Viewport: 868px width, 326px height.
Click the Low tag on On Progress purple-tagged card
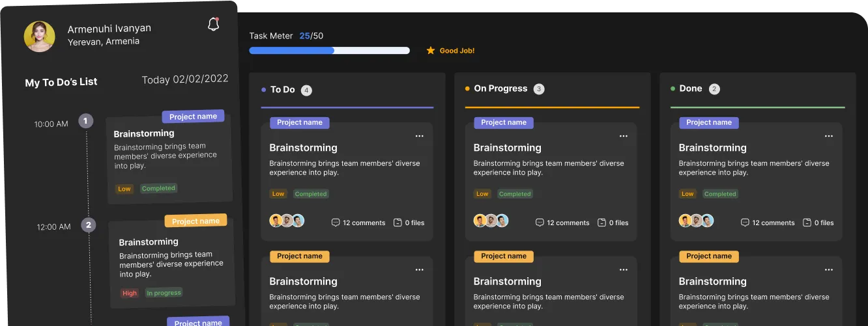click(x=482, y=194)
